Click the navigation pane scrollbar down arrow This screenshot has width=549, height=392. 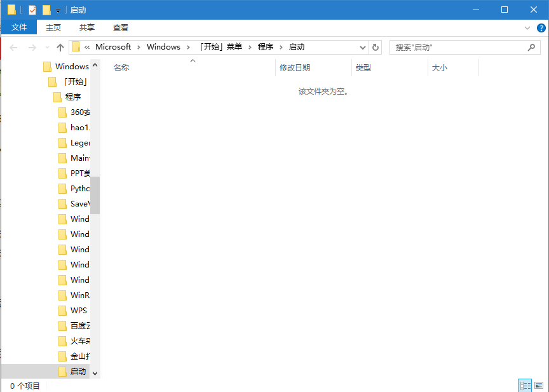pos(95,372)
